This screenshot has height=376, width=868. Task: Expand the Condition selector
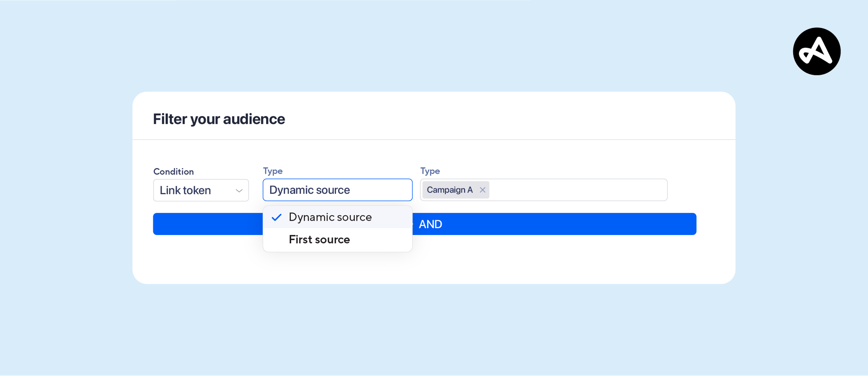[201, 190]
